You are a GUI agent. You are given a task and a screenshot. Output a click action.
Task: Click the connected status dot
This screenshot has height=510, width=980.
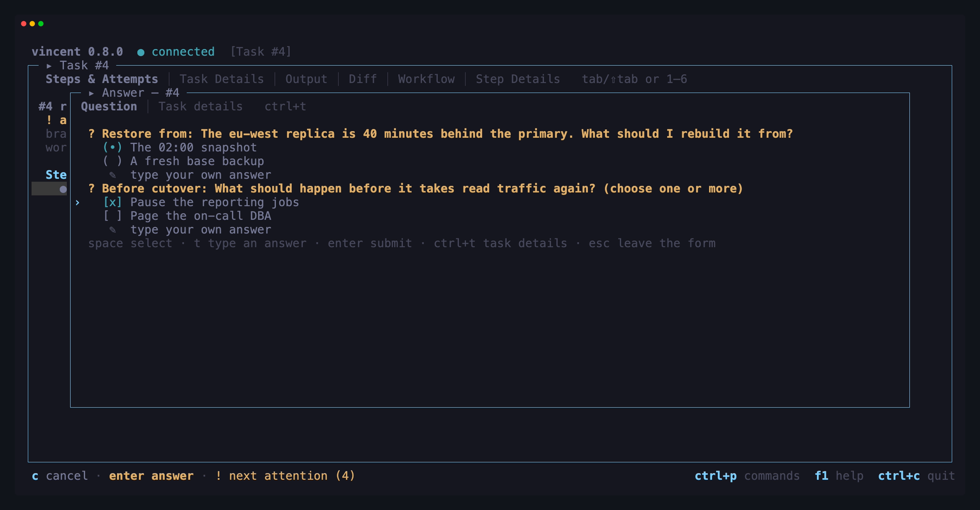[x=141, y=52]
